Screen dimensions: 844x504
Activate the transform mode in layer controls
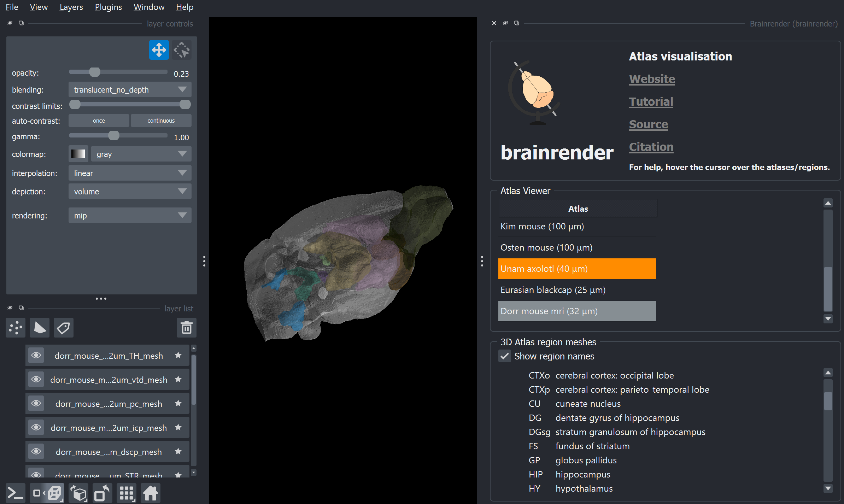[182, 50]
